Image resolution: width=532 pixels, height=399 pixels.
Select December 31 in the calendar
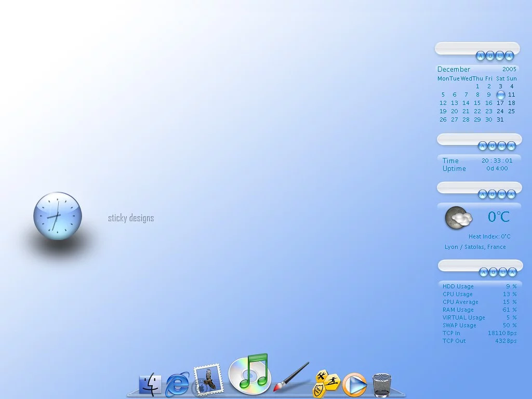500,119
